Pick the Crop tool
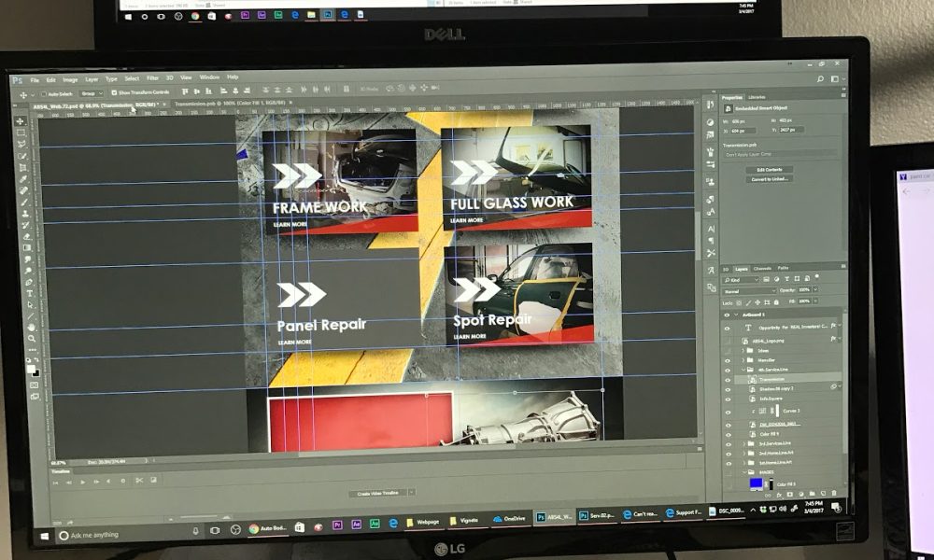This screenshot has width=934, height=560. point(21,167)
